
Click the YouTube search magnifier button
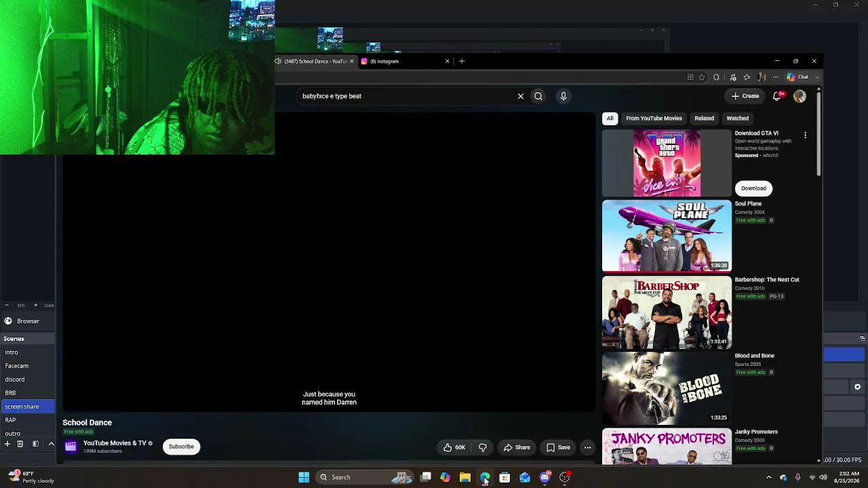point(538,96)
